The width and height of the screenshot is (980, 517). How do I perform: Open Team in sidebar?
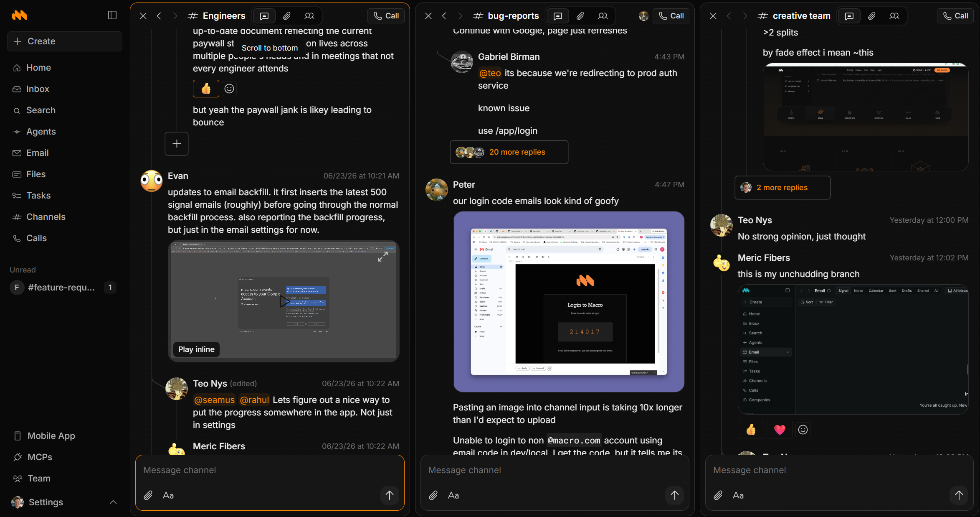click(65, 479)
